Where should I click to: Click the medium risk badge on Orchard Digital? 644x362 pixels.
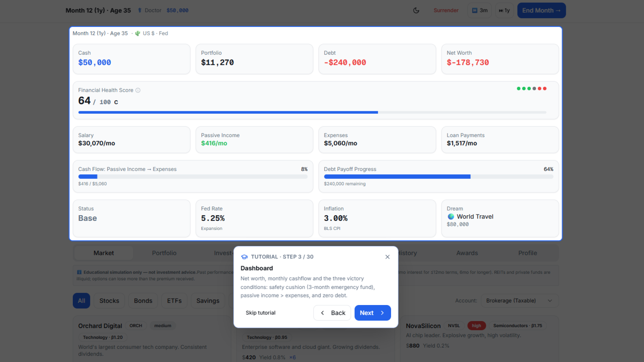(x=163, y=326)
